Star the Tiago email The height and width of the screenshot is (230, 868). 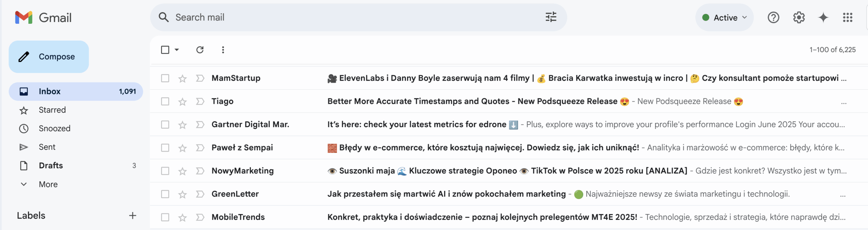182,102
